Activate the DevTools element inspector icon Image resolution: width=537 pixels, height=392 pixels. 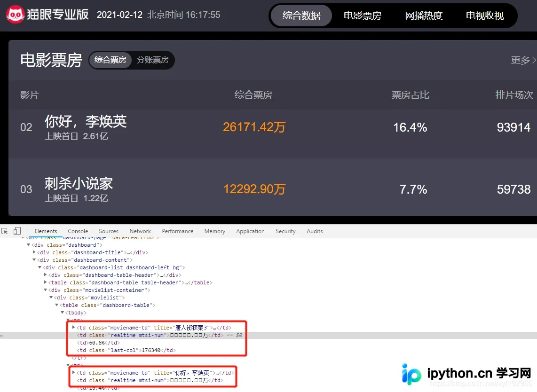[x=5, y=231]
